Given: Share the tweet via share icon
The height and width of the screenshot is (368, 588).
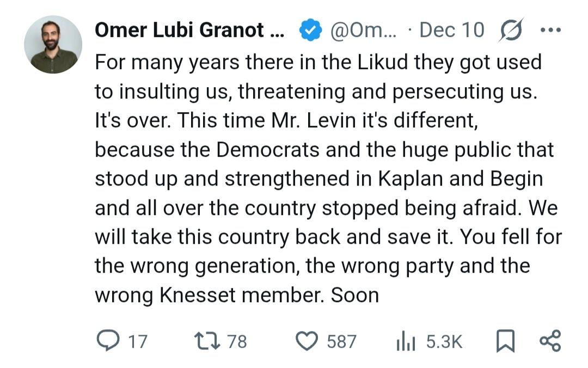Looking at the screenshot, I should (549, 341).
